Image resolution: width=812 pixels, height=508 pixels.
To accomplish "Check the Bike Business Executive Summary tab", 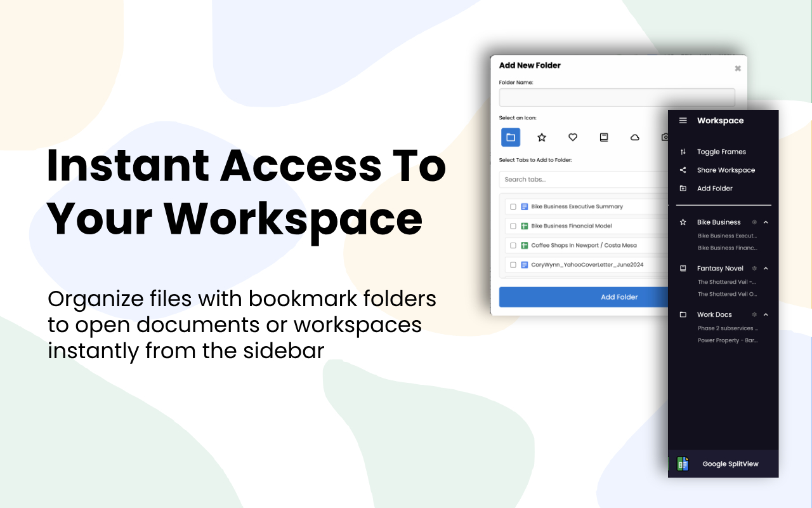I will point(513,206).
